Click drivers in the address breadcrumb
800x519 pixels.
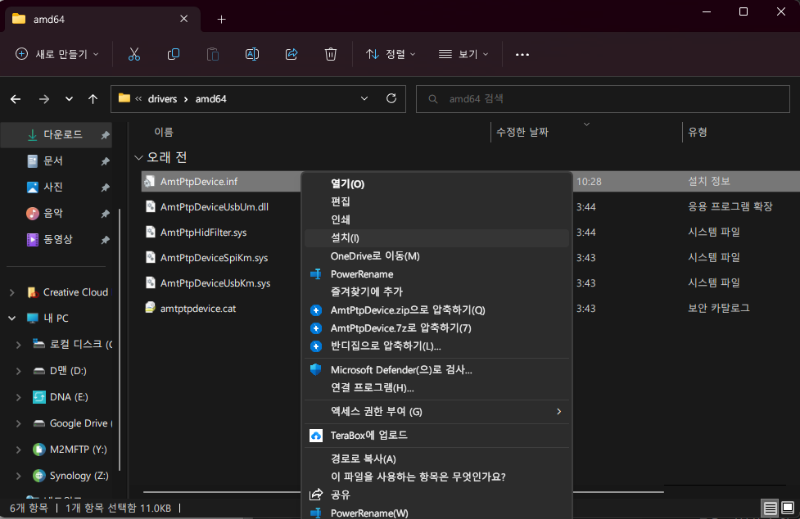tap(162, 99)
